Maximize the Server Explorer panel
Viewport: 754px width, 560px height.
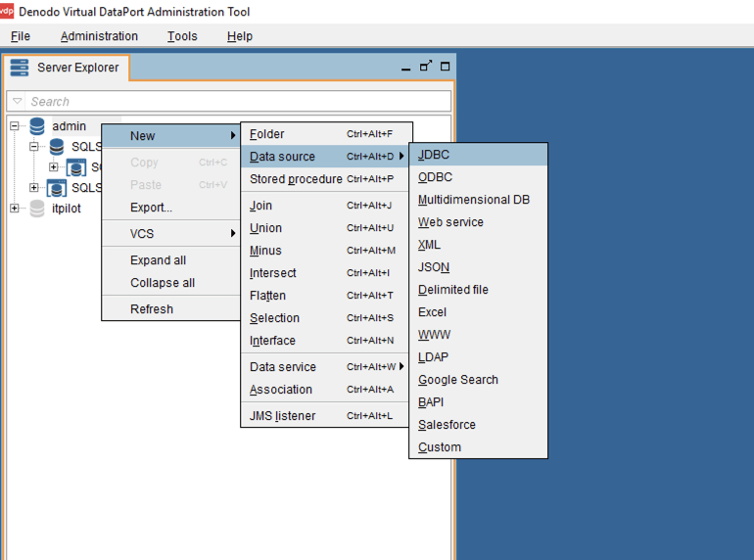[x=446, y=67]
